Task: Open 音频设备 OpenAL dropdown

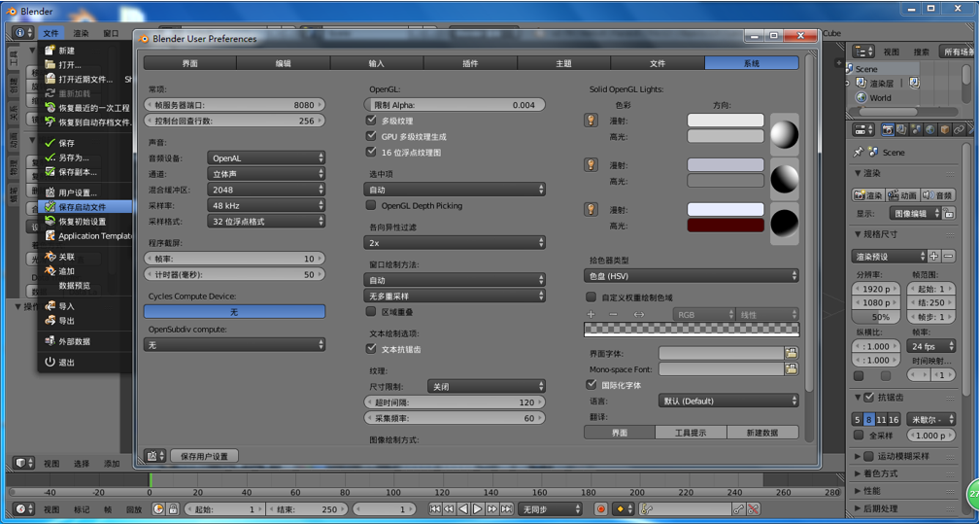Action: coord(266,158)
